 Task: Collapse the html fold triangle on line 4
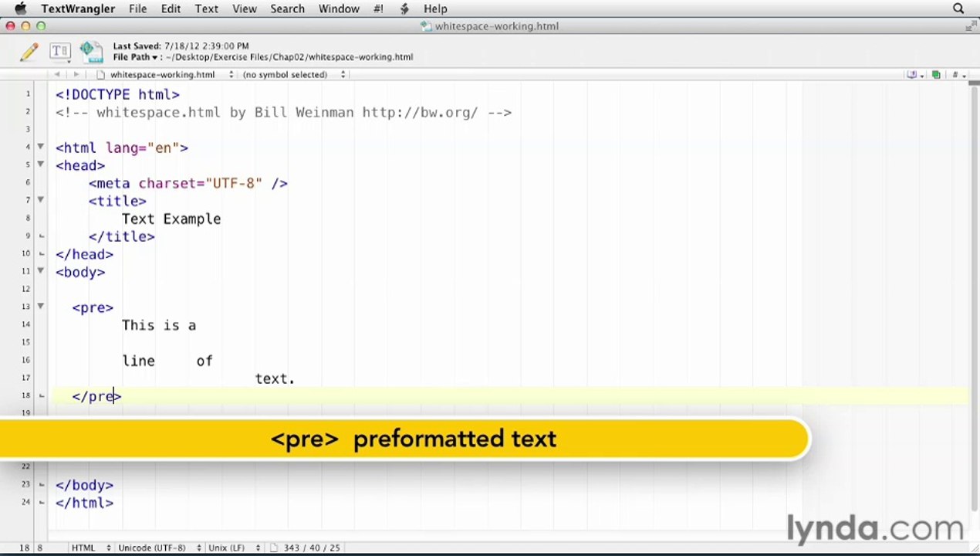[x=40, y=147]
